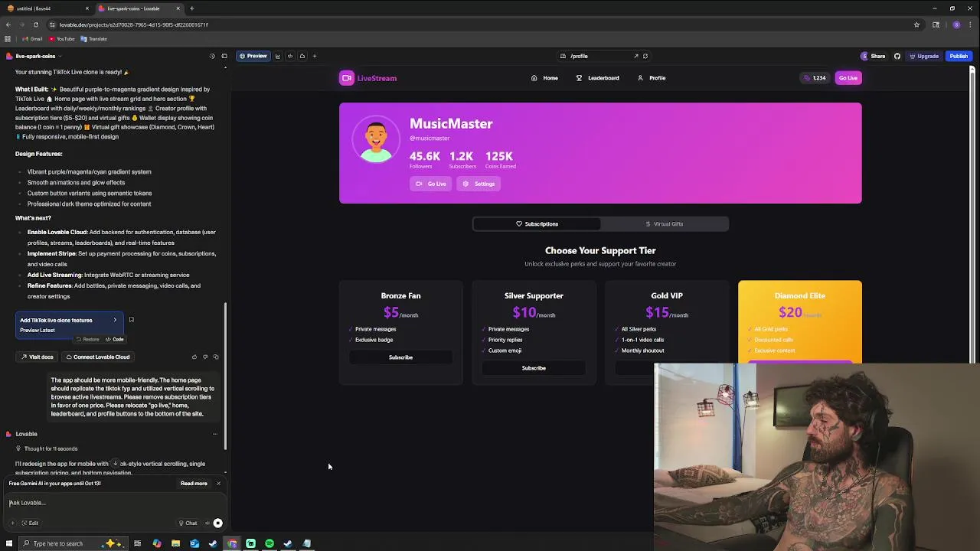Click the Share button

point(873,56)
